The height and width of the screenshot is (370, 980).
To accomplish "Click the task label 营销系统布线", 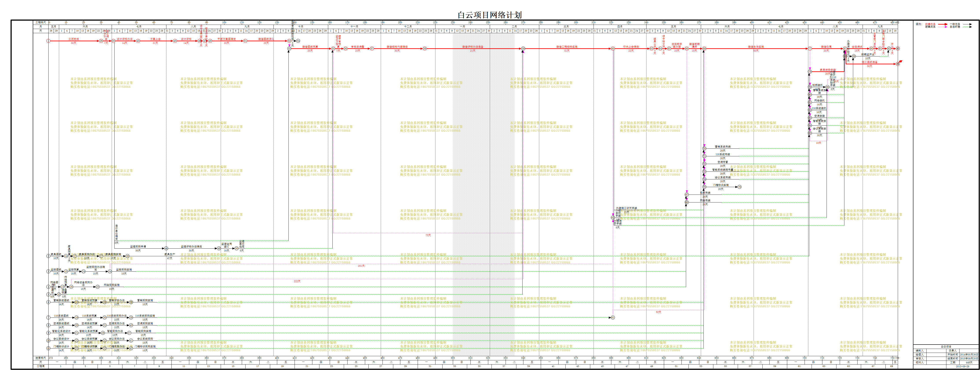I will tap(723, 147).
